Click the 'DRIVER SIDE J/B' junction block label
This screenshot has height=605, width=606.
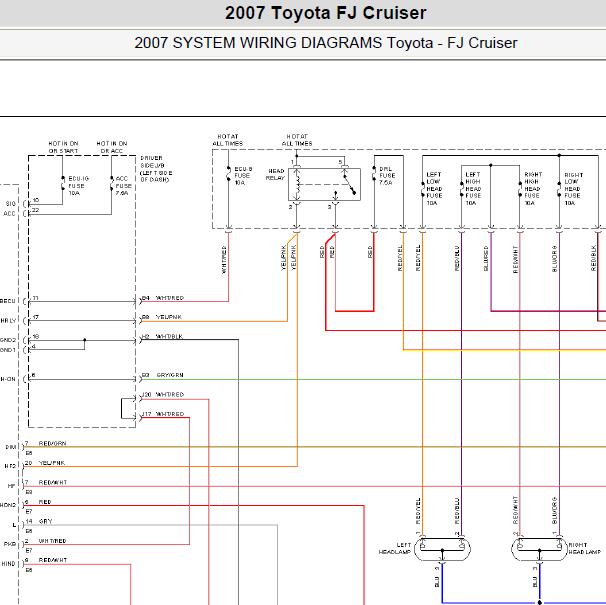pos(156,169)
